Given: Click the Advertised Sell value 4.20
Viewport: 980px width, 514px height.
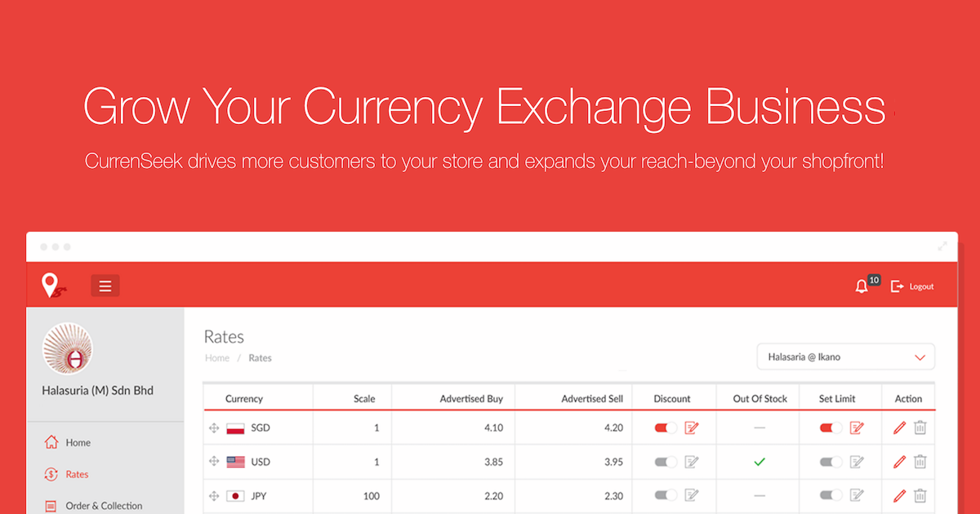Looking at the screenshot, I should [x=613, y=428].
